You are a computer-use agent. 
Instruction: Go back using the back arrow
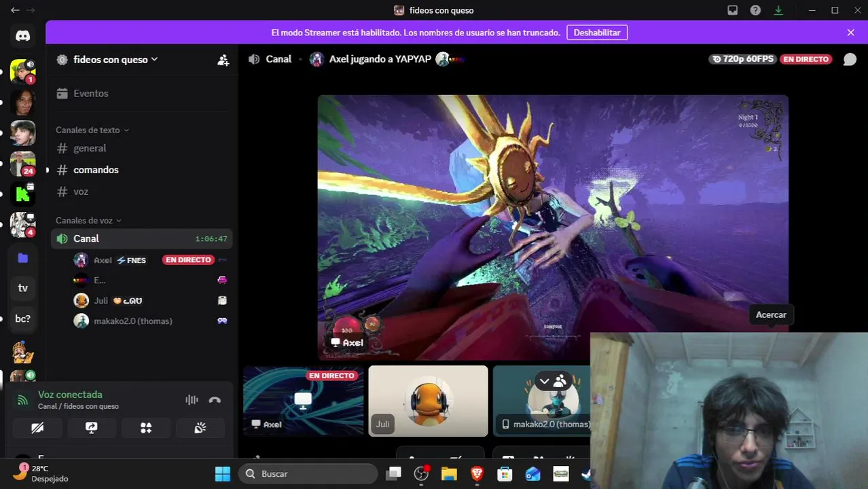tap(15, 10)
